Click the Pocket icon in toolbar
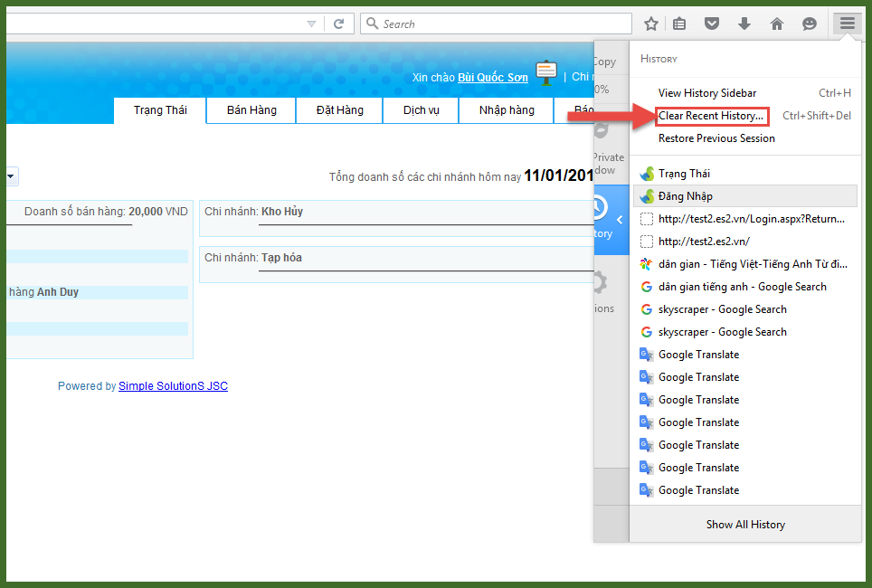Image resolution: width=872 pixels, height=588 pixels. tap(712, 24)
